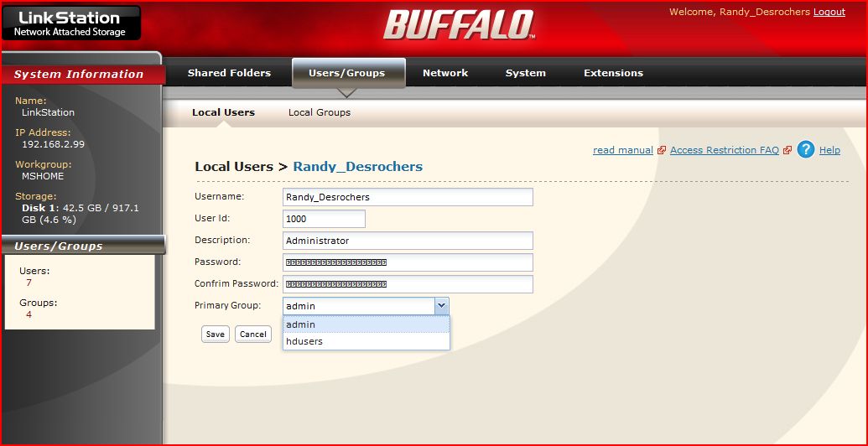Click the Groups count 4
This screenshot has height=446, width=868.
[x=29, y=315]
